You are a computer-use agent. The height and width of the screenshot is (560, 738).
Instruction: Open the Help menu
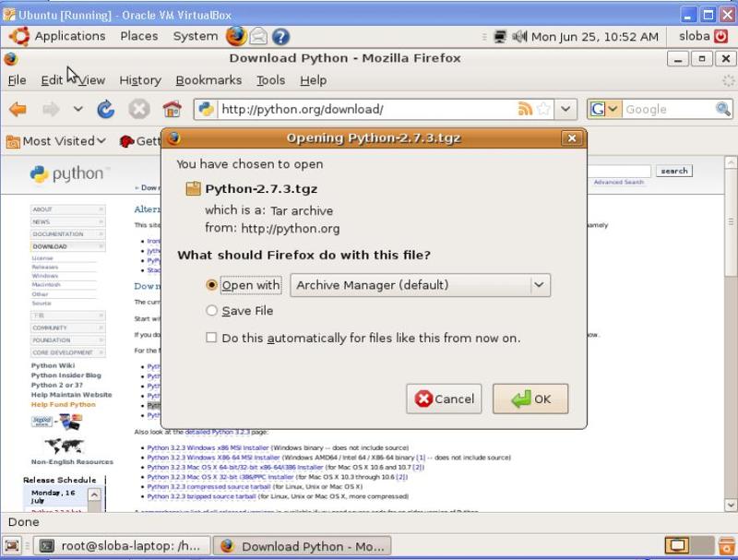[x=314, y=80]
